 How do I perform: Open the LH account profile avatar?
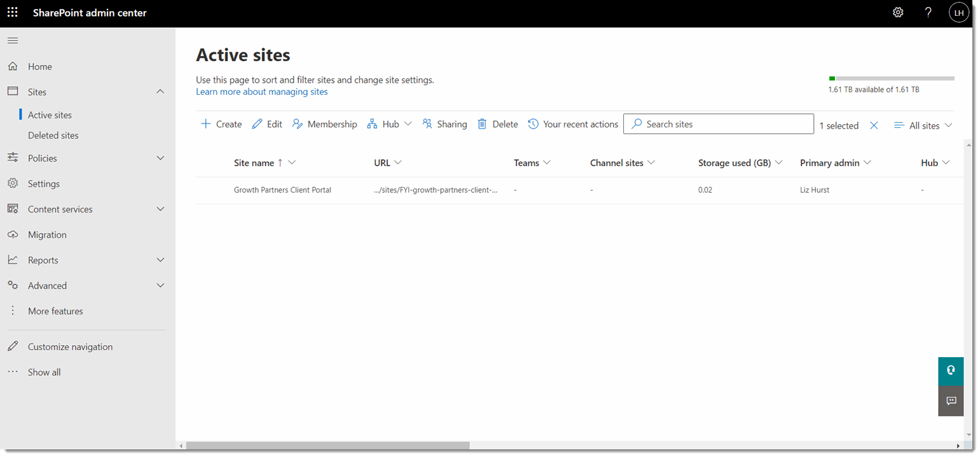click(958, 13)
